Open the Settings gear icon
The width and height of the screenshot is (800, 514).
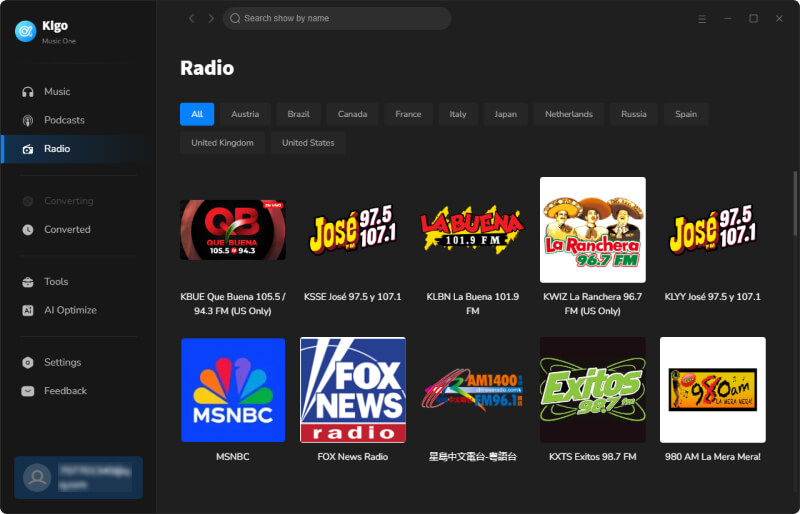[x=28, y=362]
